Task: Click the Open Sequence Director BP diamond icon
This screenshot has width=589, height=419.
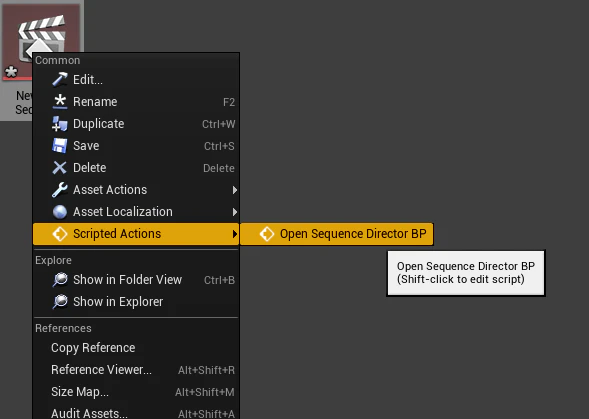Action: point(267,234)
